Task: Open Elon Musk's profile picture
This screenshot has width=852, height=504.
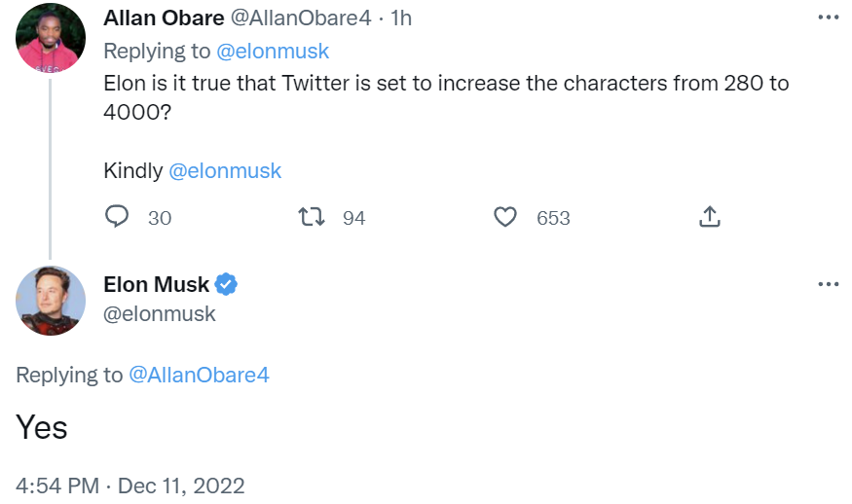Action: [51, 300]
